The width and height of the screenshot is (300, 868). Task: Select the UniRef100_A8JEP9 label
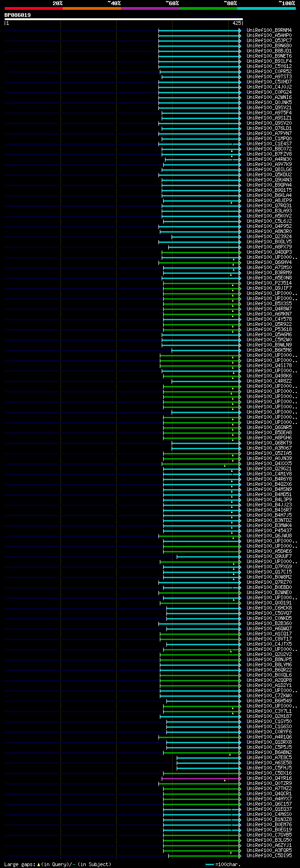tap(269, 200)
